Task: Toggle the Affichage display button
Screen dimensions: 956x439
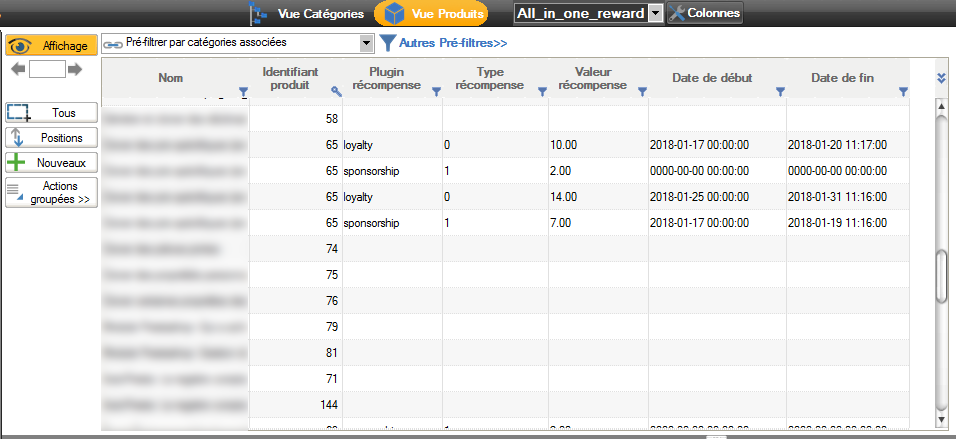Action: 52,46
